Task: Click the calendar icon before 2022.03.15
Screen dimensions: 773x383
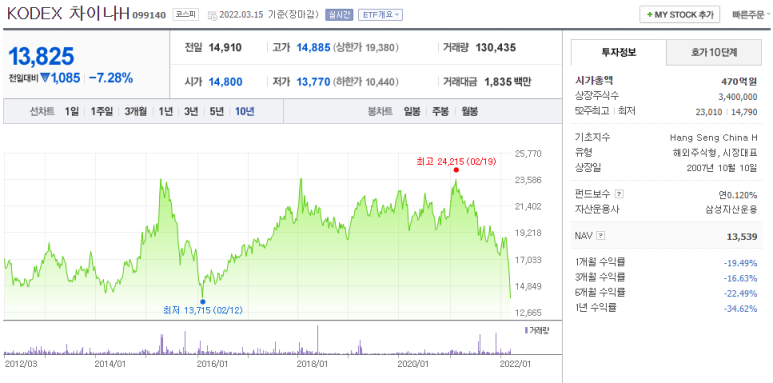Action: click(211, 15)
